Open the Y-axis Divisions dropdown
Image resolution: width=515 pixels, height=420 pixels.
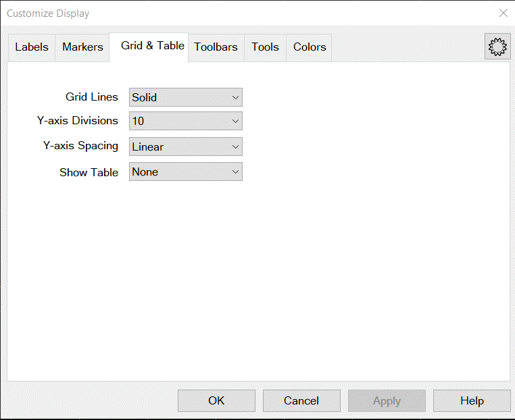(185, 122)
